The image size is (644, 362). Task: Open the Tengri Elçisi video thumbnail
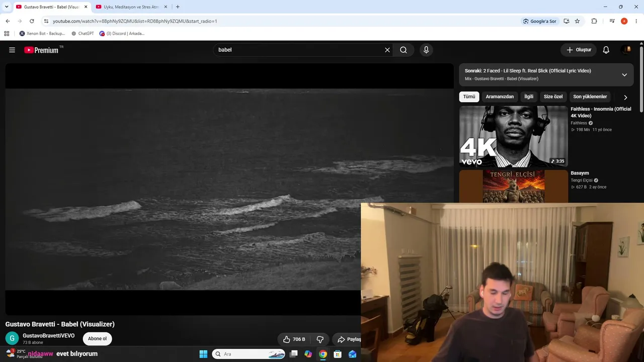point(513,186)
